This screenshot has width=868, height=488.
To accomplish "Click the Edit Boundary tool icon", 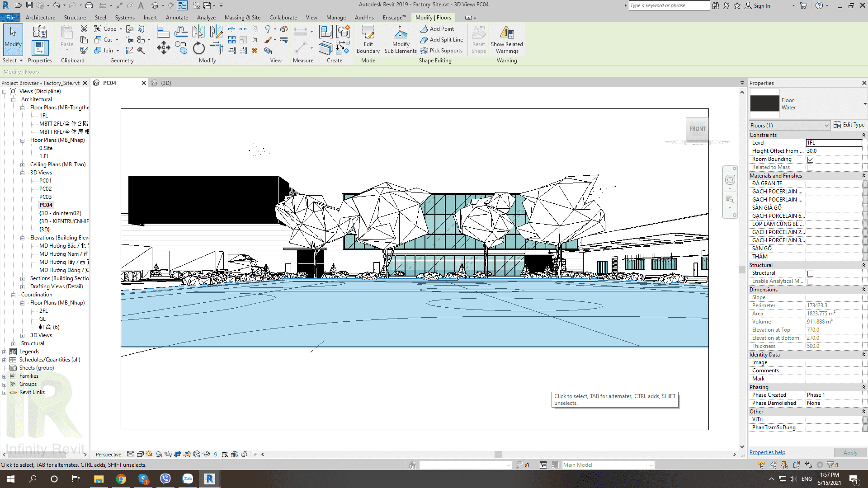I will point(368,33).
